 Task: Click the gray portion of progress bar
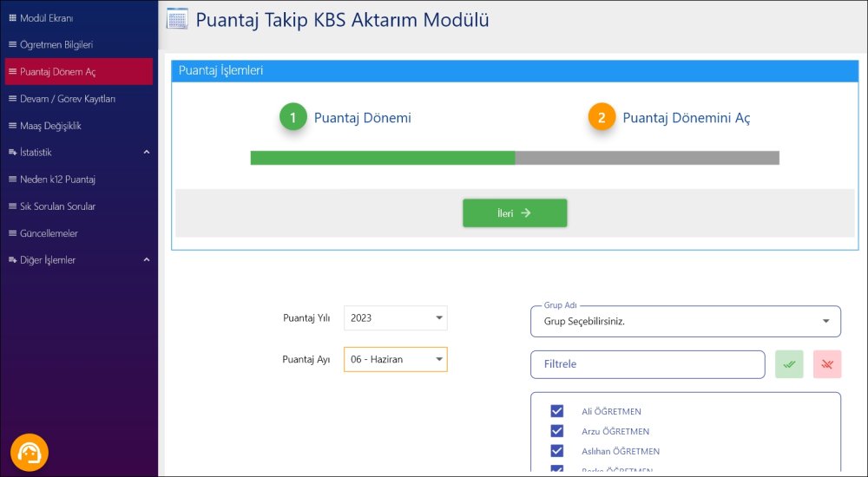click(x=648, y=158)
